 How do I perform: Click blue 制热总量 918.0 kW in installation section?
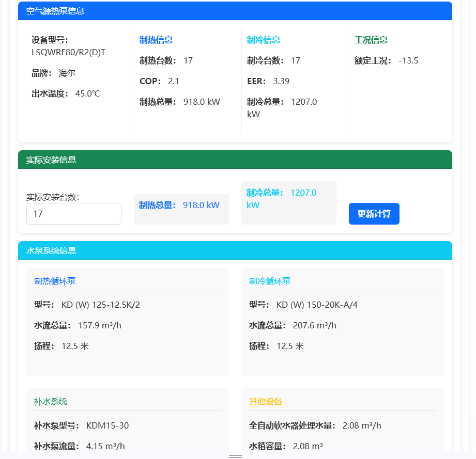coord(179,205)
